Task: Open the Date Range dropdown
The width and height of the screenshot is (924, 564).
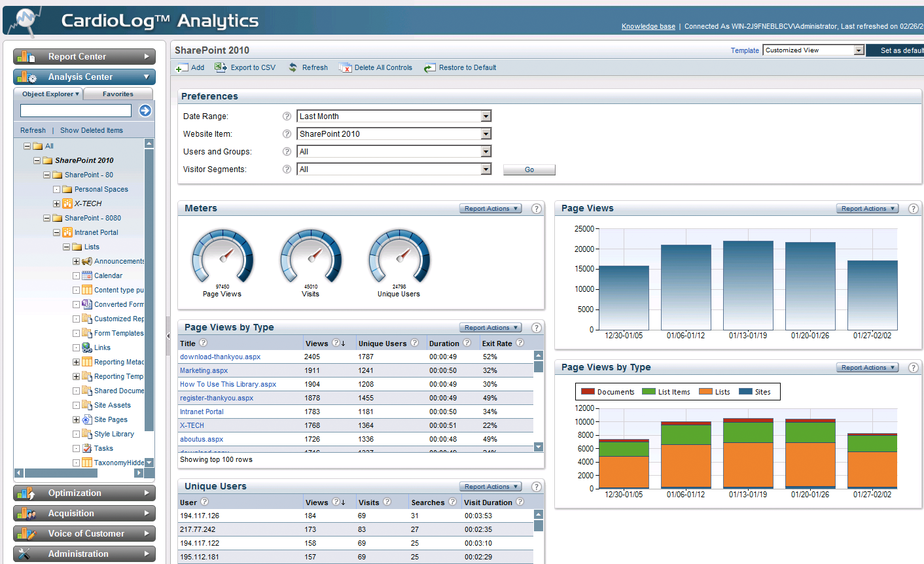Action: pos(486,116)
